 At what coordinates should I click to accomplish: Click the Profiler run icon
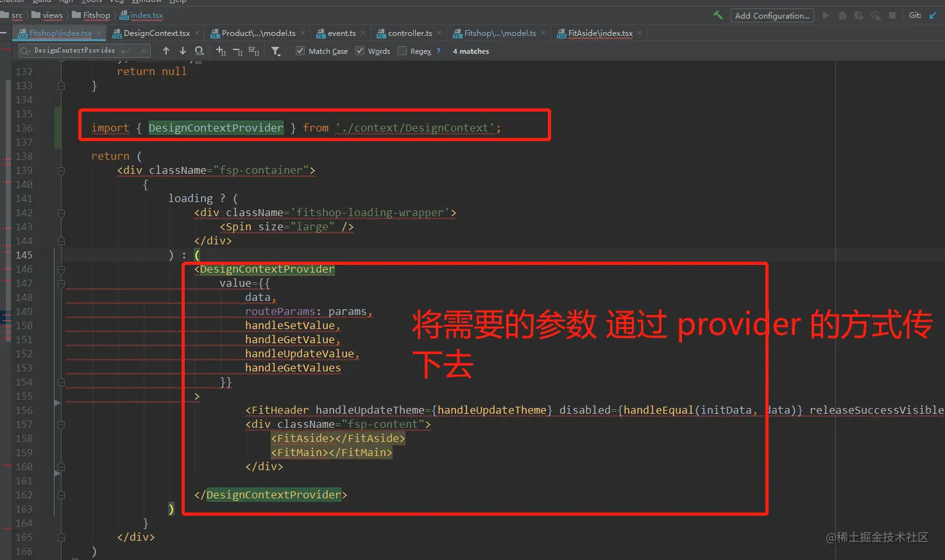coord(875,15)
